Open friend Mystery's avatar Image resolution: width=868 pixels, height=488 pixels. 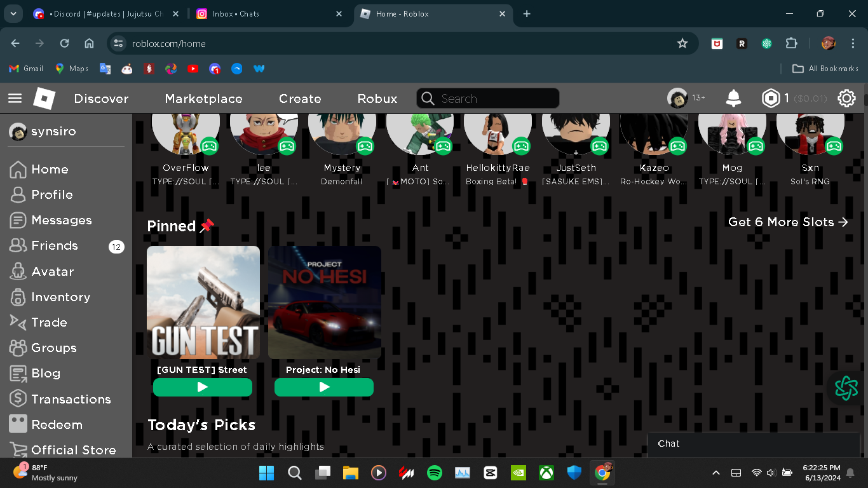[342, 134]
